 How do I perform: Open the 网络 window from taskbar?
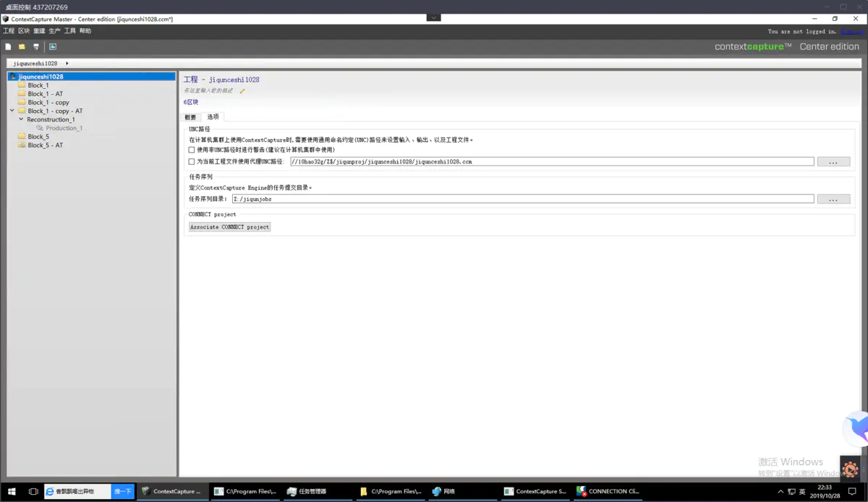coord(463,491)
